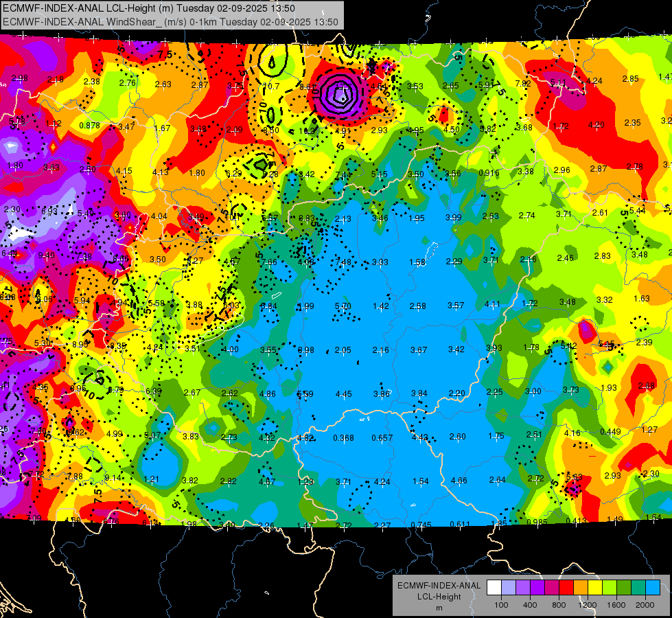Click the grid value 2.05

[343, 350]
